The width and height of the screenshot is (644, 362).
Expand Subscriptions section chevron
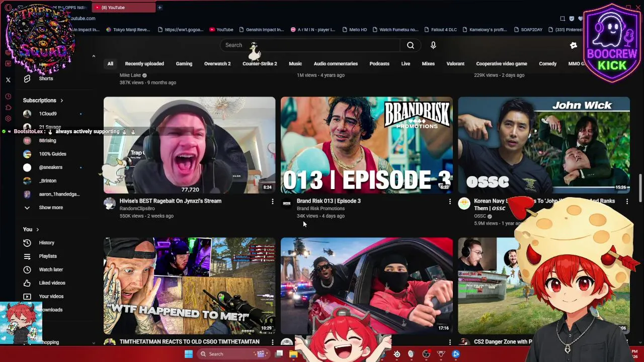61,101
